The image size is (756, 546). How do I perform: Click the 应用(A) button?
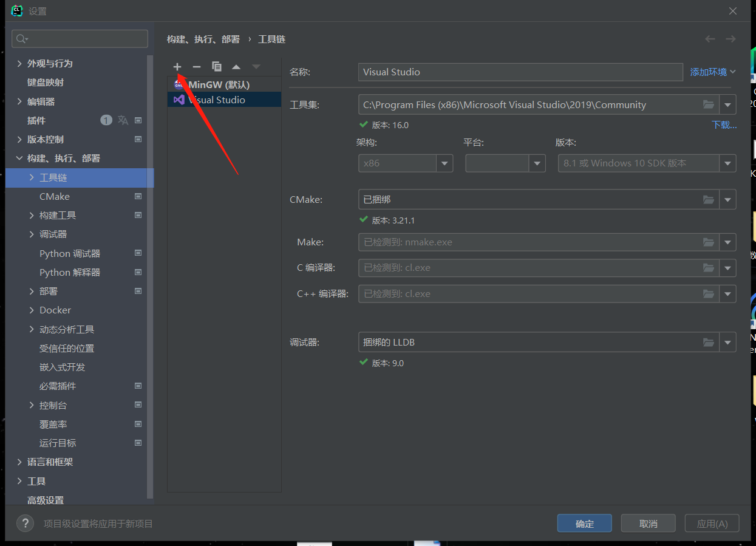pos(712,524)
